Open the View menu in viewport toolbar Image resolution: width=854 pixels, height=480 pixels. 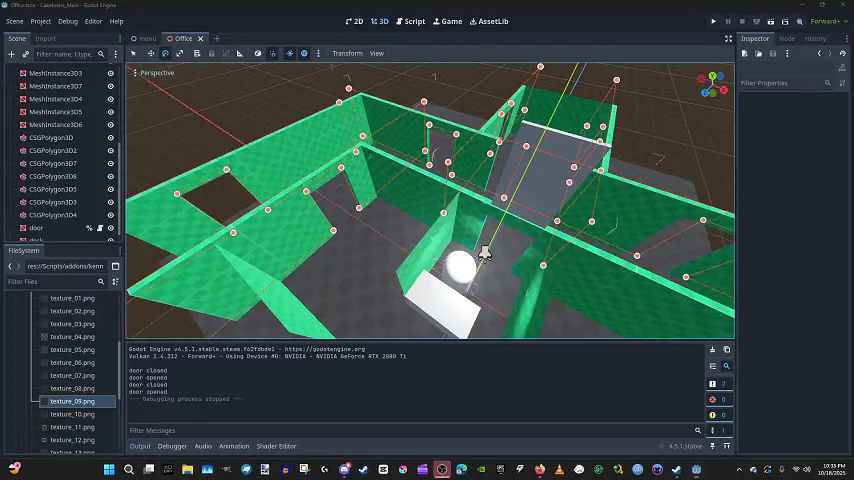(377, 53)
